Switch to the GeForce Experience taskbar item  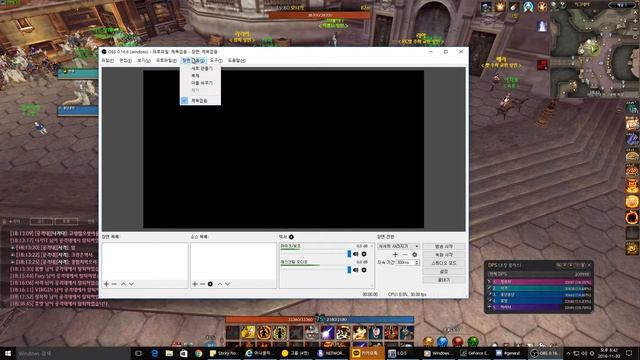coord(475,353)
